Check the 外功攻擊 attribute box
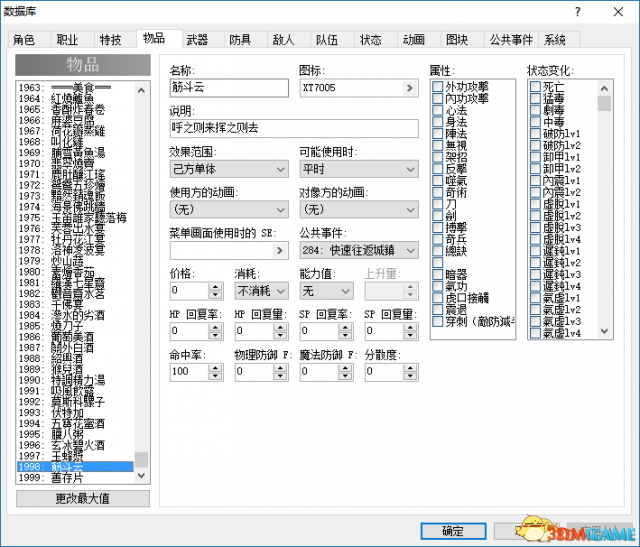Viewport: 640px width, 547px height. tap(438, 87)
